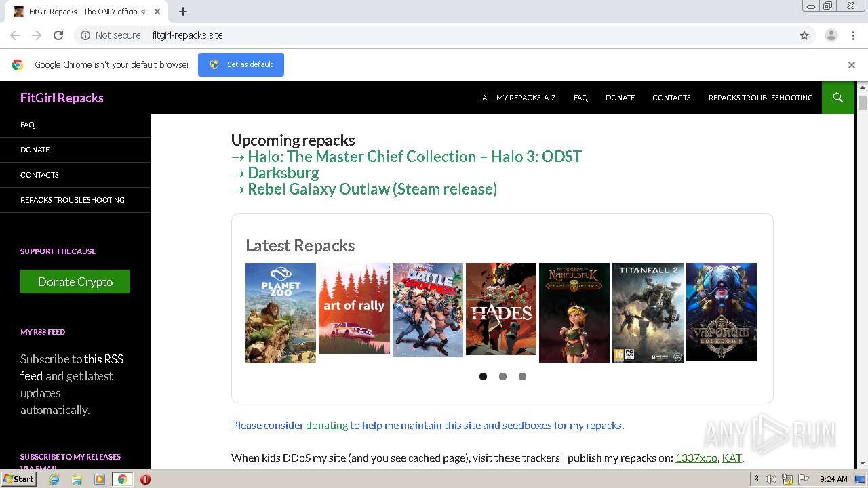
Task: Close the FitGirl Repacks tab
Action: coord(157,12)
